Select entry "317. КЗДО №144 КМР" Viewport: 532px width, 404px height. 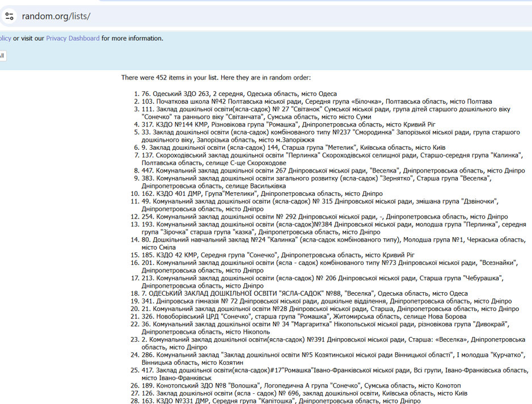(288, 125)
